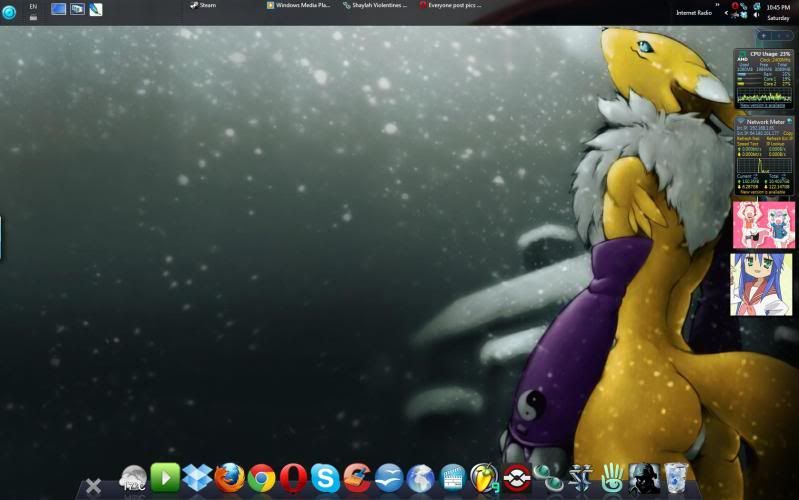Launch CCleaner from the dock
The height and width of the screenshot is (500, 799).
click(x=357, y=478)
